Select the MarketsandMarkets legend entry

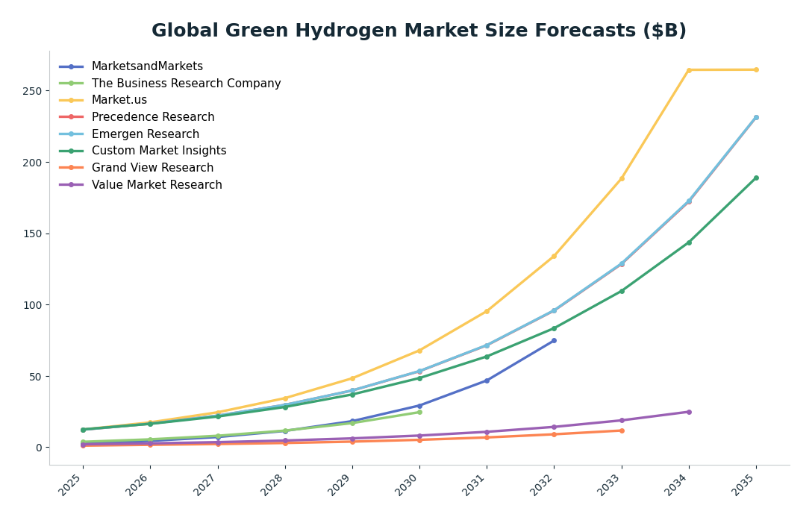tap(131, 66)
